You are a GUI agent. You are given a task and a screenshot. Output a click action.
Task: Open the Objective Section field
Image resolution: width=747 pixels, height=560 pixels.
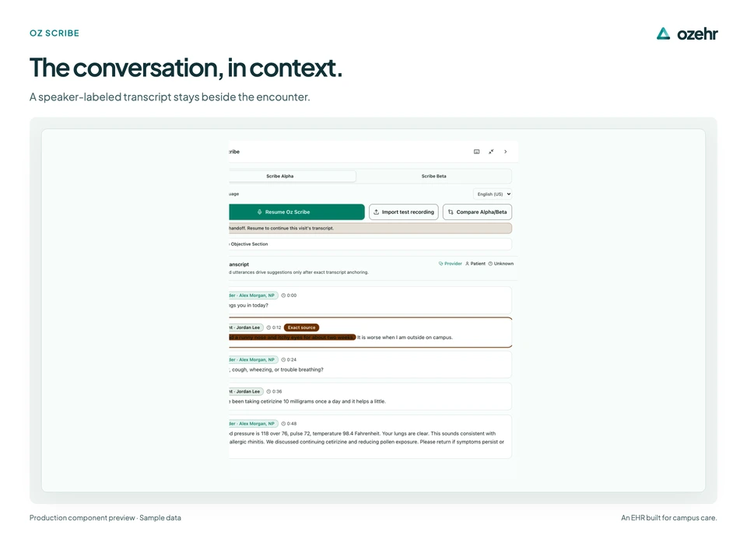[x=370, y=243]
